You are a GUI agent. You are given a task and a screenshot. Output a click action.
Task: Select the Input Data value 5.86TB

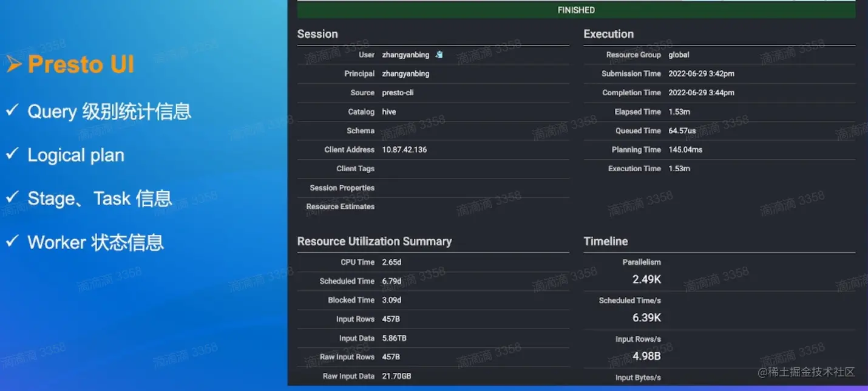394,338
